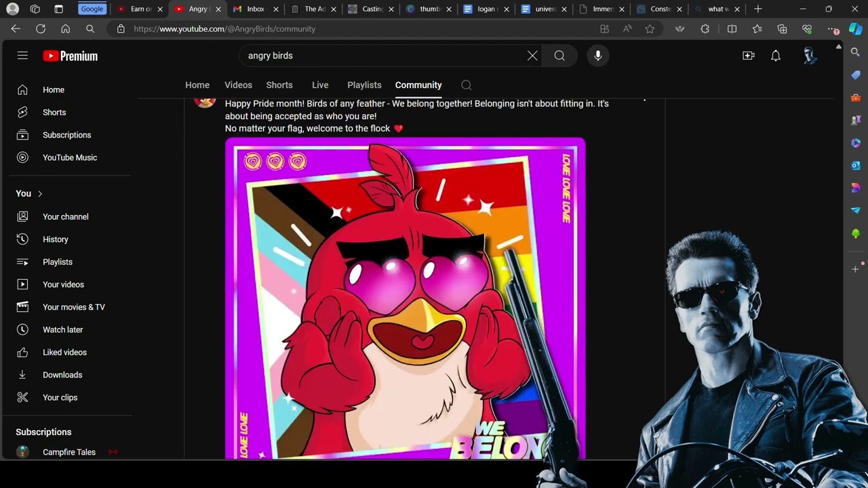This screenshot has width=868, height=488.
Task: Click the browser home button
Action: [x=65, y=29]
